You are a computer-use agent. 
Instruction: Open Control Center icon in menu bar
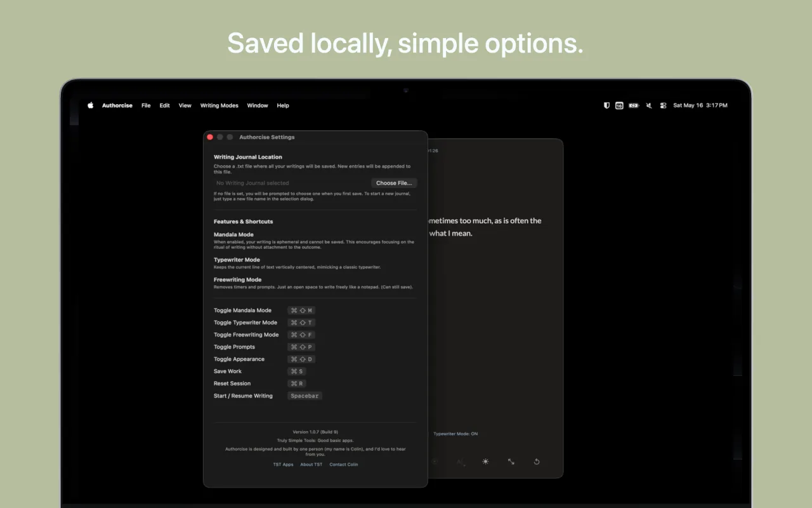coord(664,105)
